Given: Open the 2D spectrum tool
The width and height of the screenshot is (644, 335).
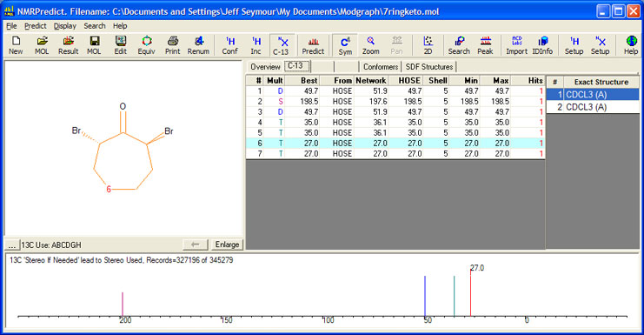Looking at the screenshot, I should point(428,45).
